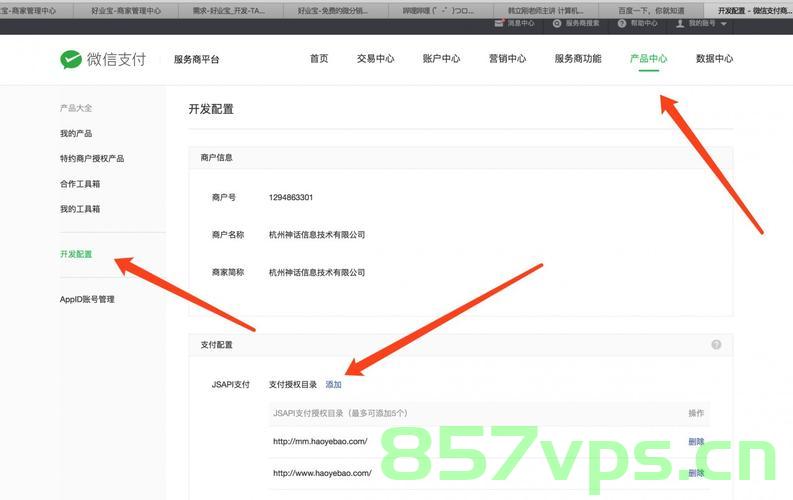Switch to 百度一下 browser tab

point(651,10)
